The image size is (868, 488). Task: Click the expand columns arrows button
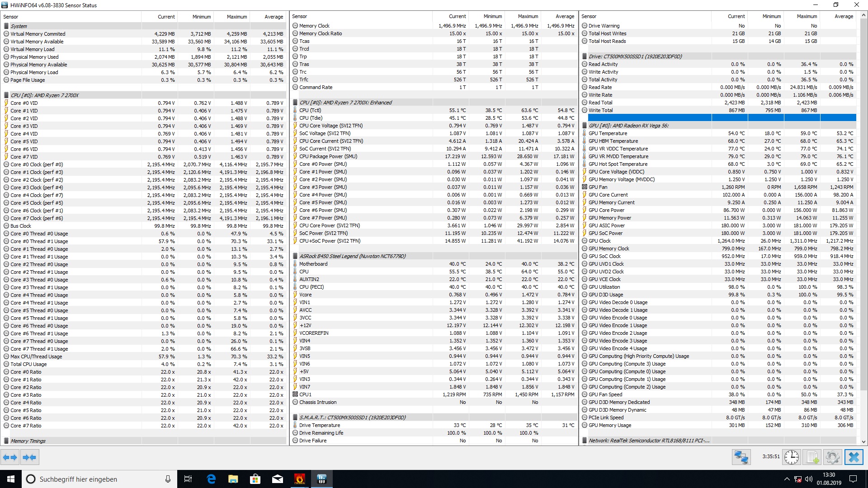click(10, 457)
